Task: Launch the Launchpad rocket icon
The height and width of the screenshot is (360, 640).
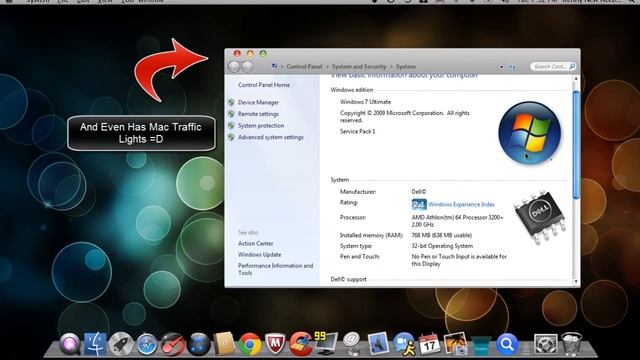Action: (121, 344)
